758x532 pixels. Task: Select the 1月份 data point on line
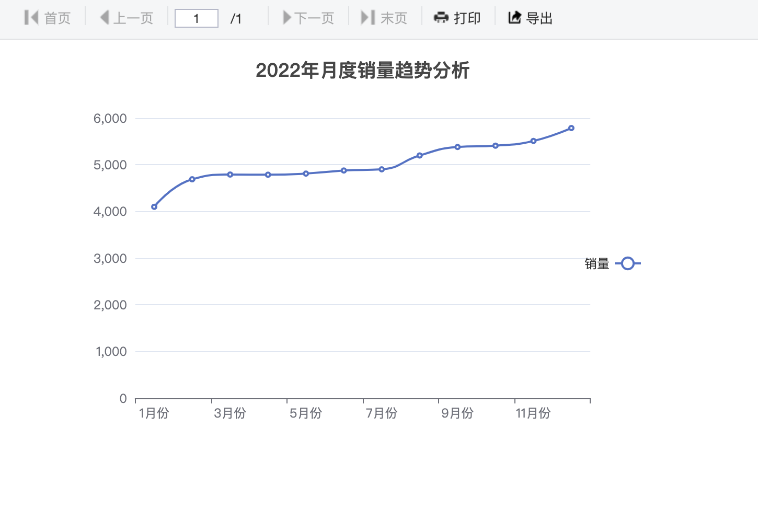point(154,207)
